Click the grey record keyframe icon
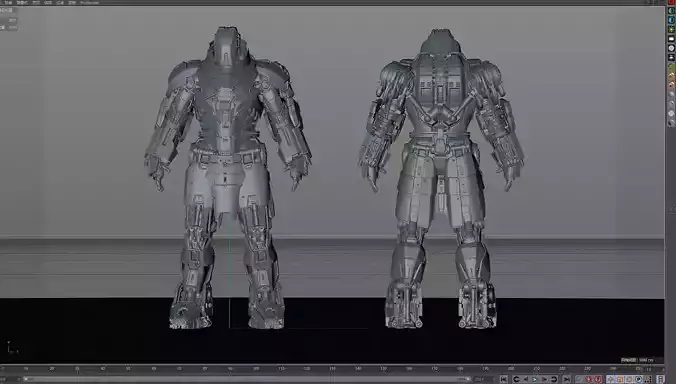Viewport: 676px width, 384px height. (x=579, y=379)
